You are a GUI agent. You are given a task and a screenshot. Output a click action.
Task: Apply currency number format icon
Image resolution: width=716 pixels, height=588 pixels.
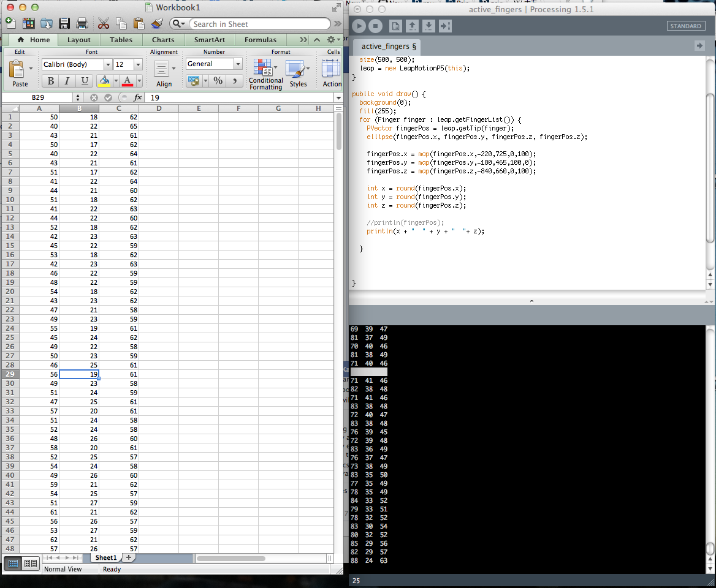click(x=194, y=81)
